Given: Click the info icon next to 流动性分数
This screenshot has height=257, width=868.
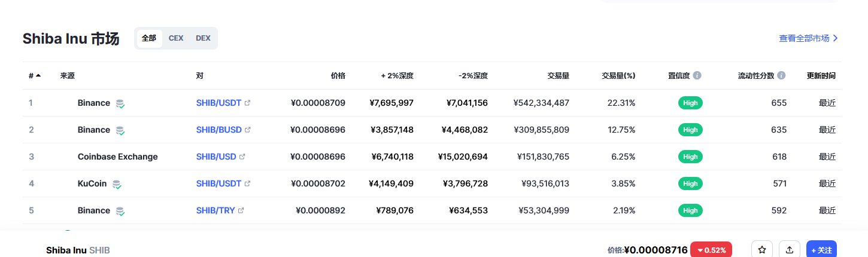Looking at the screenshot, I should [x=782, y=76].
